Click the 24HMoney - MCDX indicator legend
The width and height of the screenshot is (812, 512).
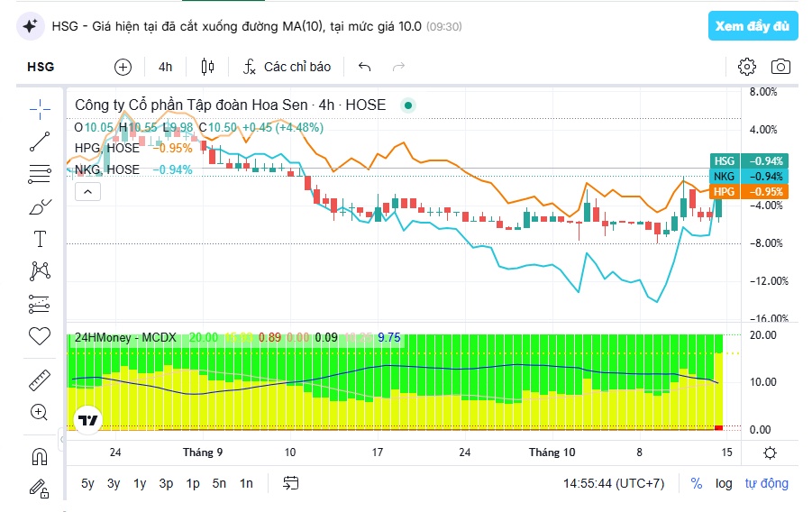tap(125, 338)
